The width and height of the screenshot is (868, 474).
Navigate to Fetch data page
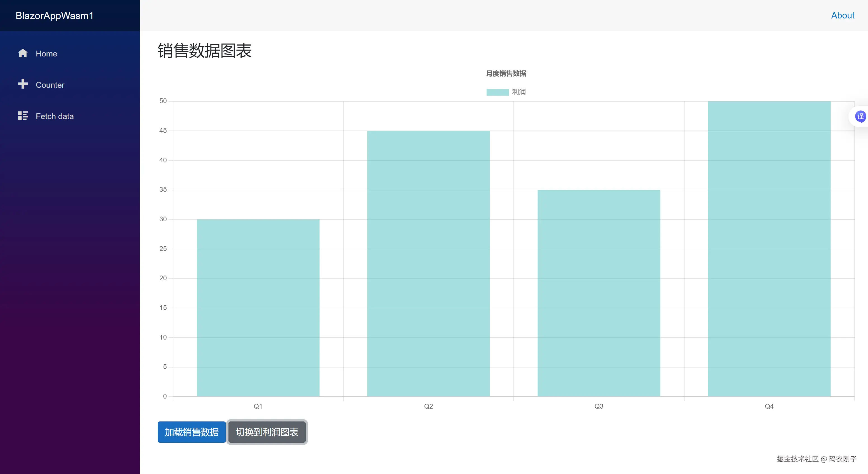click(x=55, y=116)
